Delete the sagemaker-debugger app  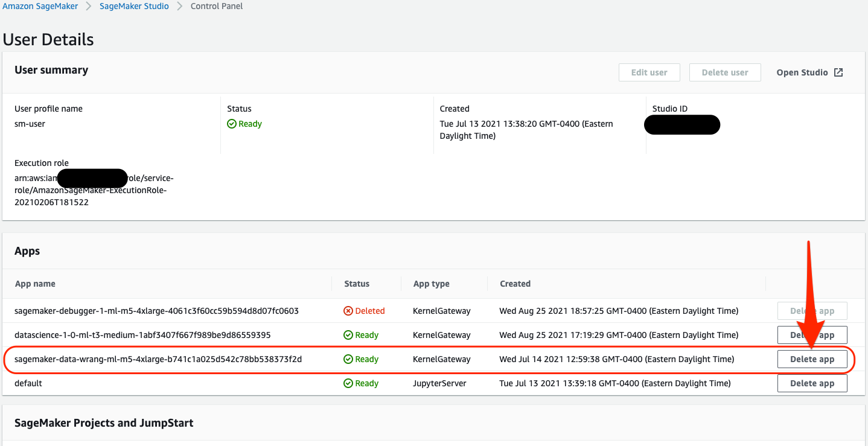click(812, 311)
